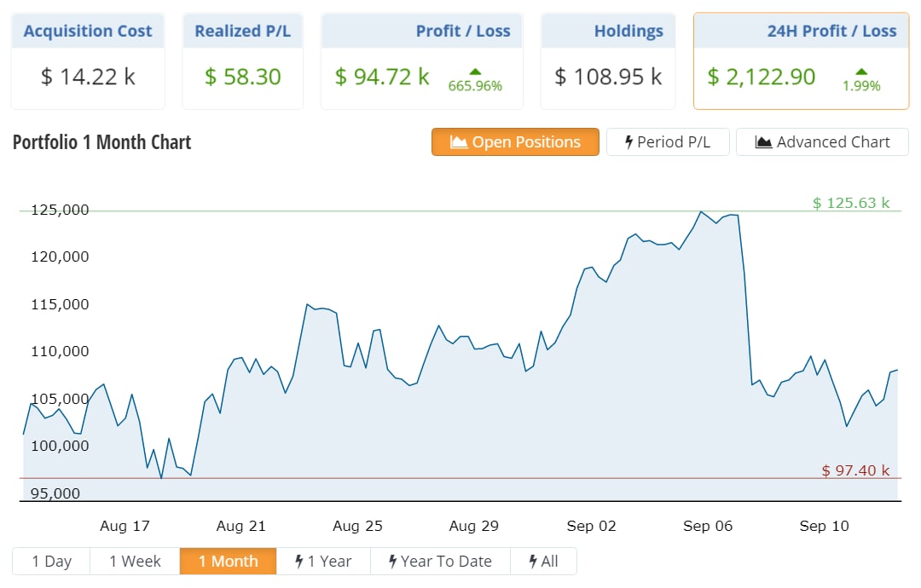Select the 1 Day time range
The width and height of the screenshot is (921, 588).
(x=52, y=561)
